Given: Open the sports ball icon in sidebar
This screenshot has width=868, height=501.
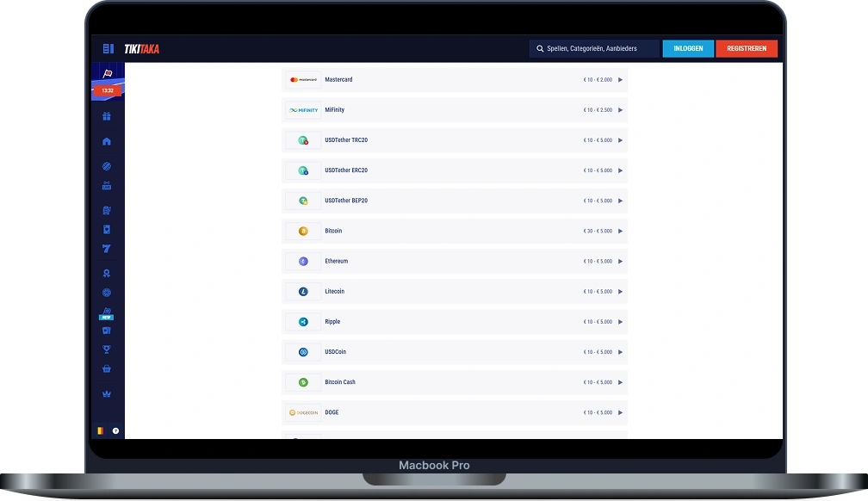Looking at the screenshot, I should click(107, 166).
